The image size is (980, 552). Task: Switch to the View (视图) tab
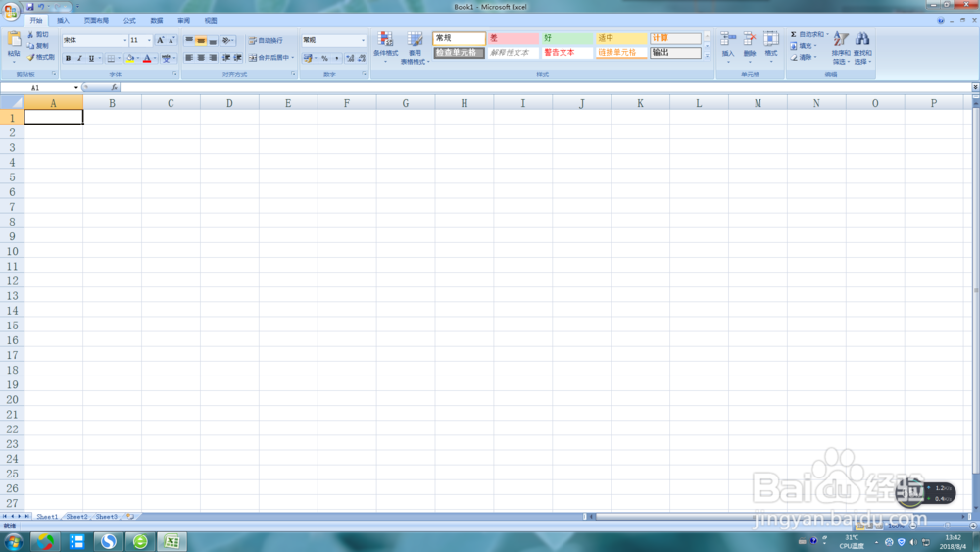211,21
